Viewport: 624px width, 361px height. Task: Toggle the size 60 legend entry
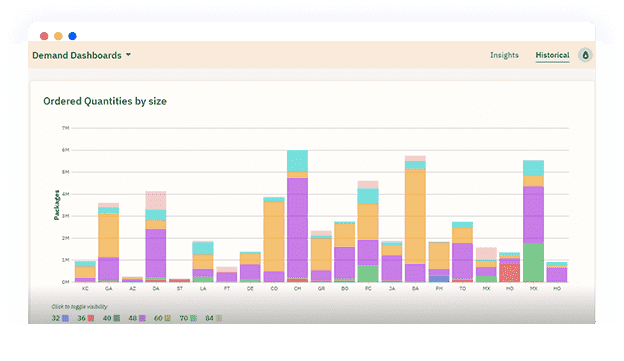pos(162,318)
